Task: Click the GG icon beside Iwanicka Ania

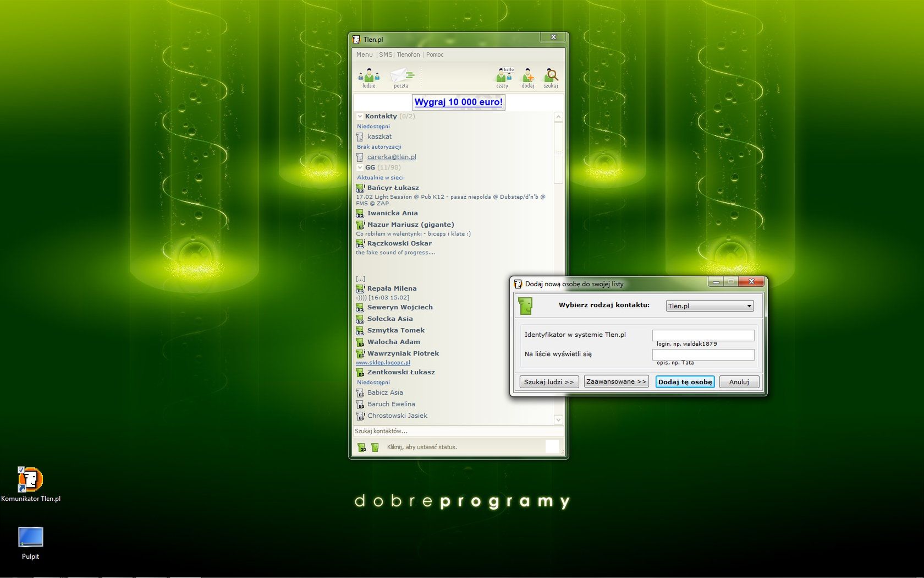Action: point(360,213)
